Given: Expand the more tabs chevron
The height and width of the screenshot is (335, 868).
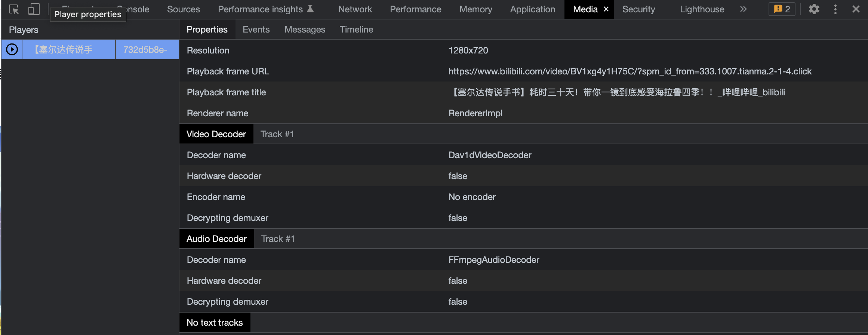Looking at the screenshot, I should [x=743, y=9].
